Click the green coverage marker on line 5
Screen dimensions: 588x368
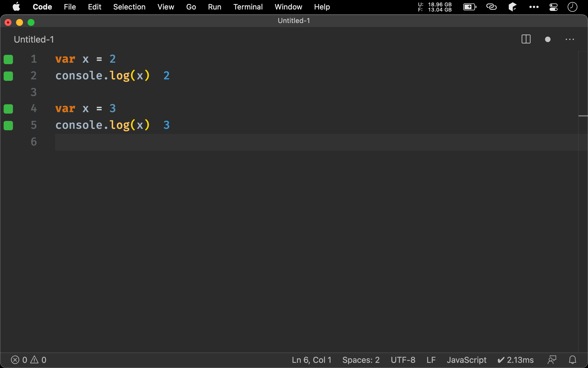pyautogui.click(x=8, y=125)
